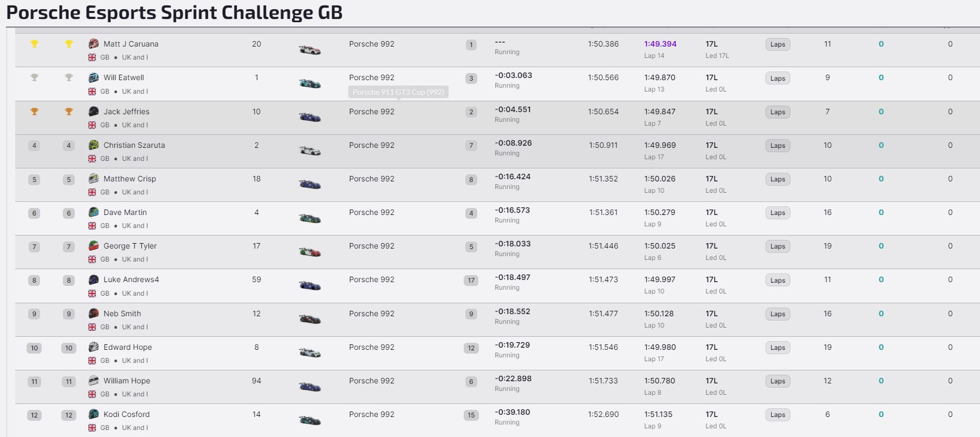
Task: Open Laps for Matt J Caruana
Action: (777, 44)
